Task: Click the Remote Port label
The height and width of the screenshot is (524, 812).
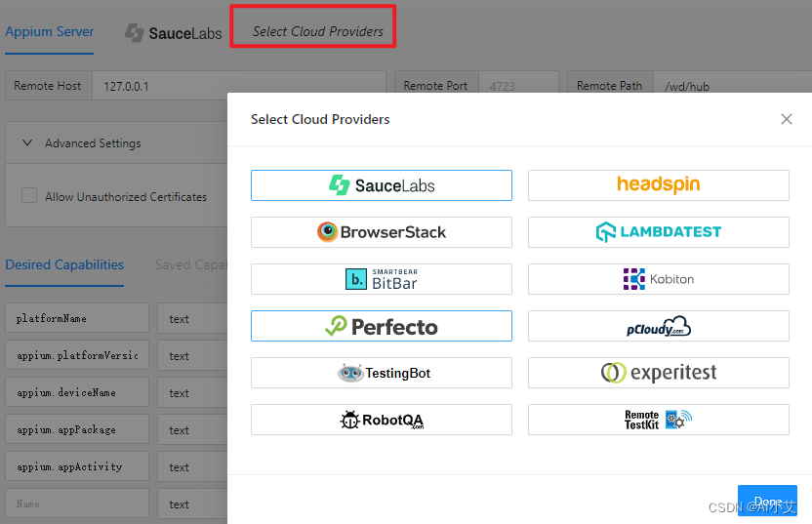Action: point(435,86)
